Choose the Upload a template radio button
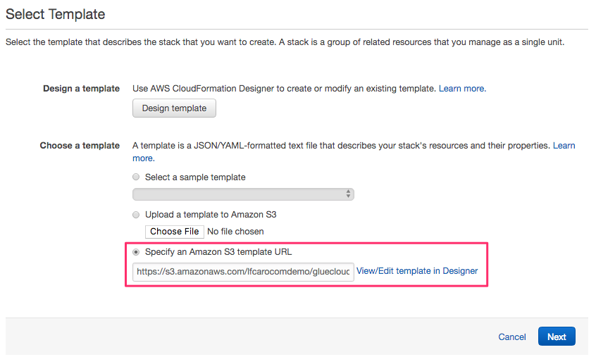 (x=136, y=215)
